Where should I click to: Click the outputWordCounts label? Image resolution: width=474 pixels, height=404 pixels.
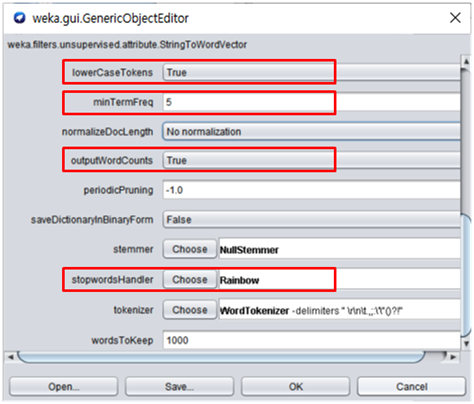(112, 161)
